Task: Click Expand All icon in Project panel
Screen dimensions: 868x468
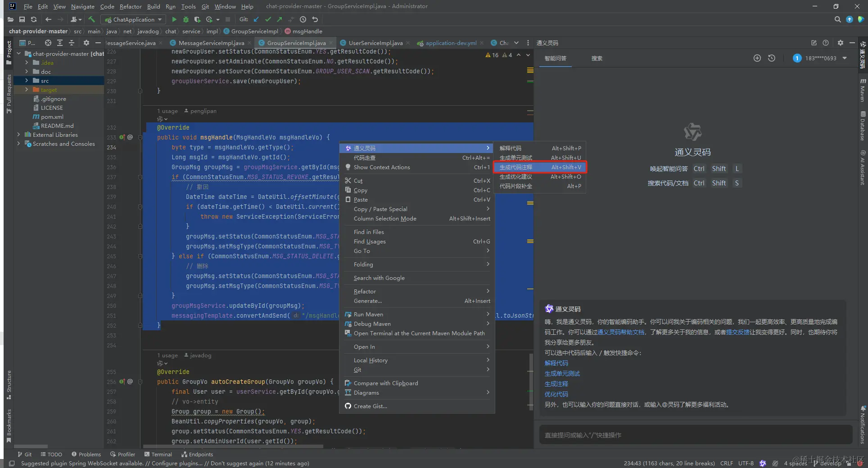Action: click(x=60, y=43)
